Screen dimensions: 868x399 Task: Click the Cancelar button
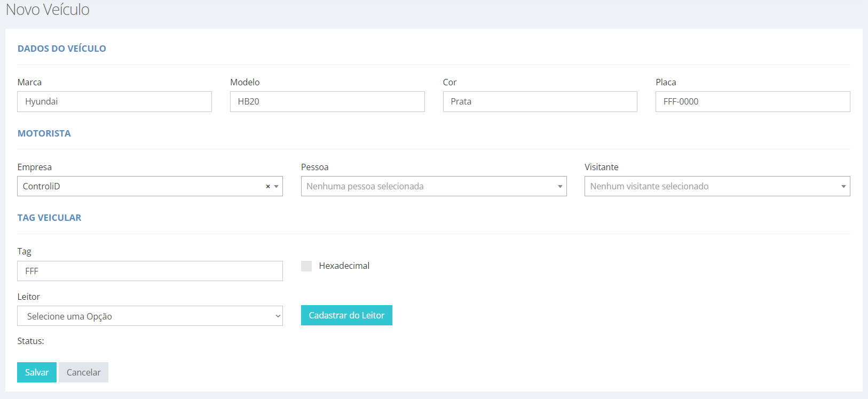click(83, 372)
